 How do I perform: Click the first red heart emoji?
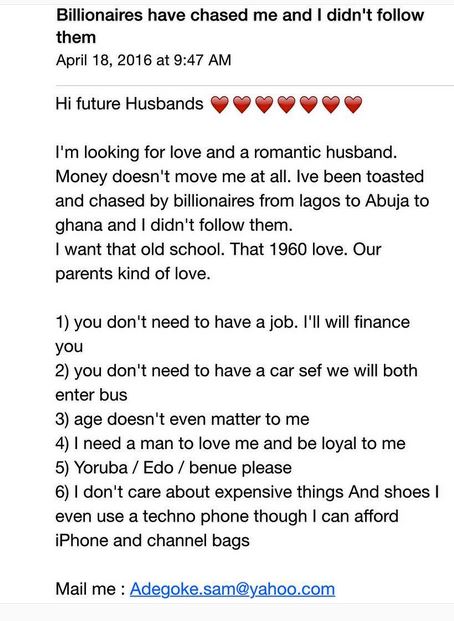[x=219, y=105]
